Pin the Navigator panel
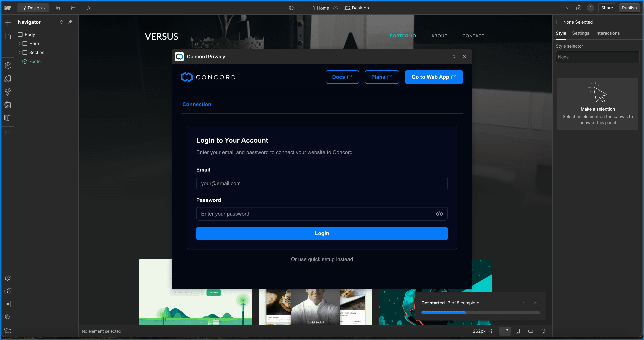Image resolution: width=644 pixels, height=340 pixels. pyautogui.click(x=71, y=22)
